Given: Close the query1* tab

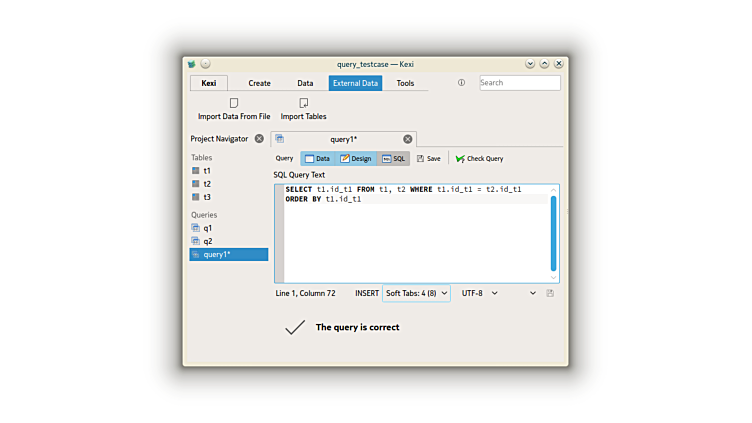Looking at the screenshot, I should tap(407, 139).
